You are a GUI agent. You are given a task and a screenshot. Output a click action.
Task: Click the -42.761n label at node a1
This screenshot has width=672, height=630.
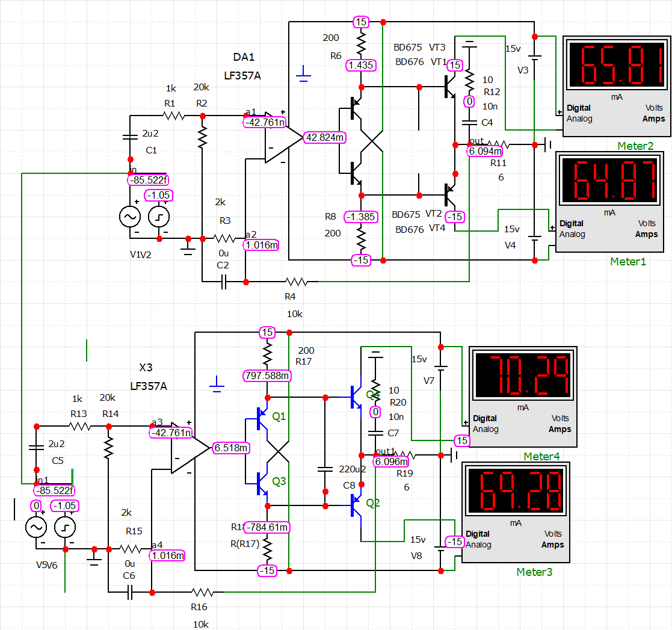265,122
